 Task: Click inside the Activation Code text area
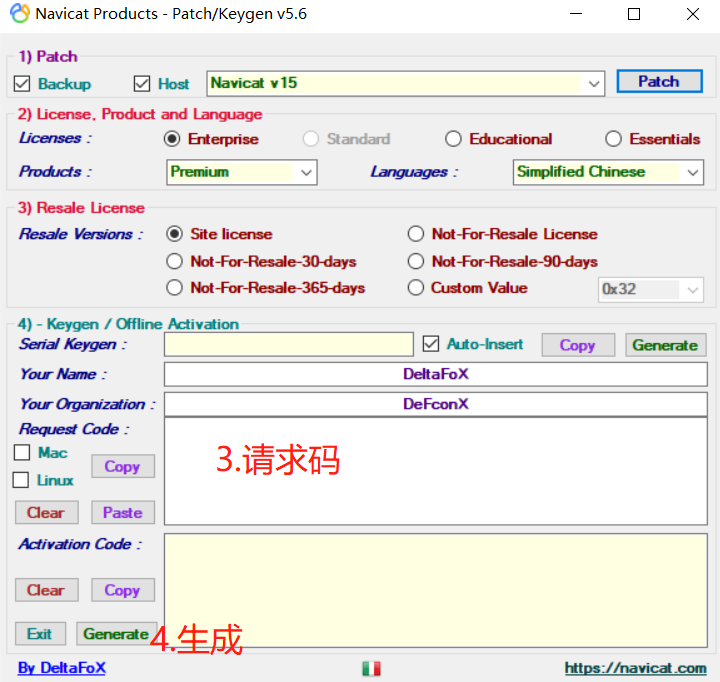[x=436, y=591]
